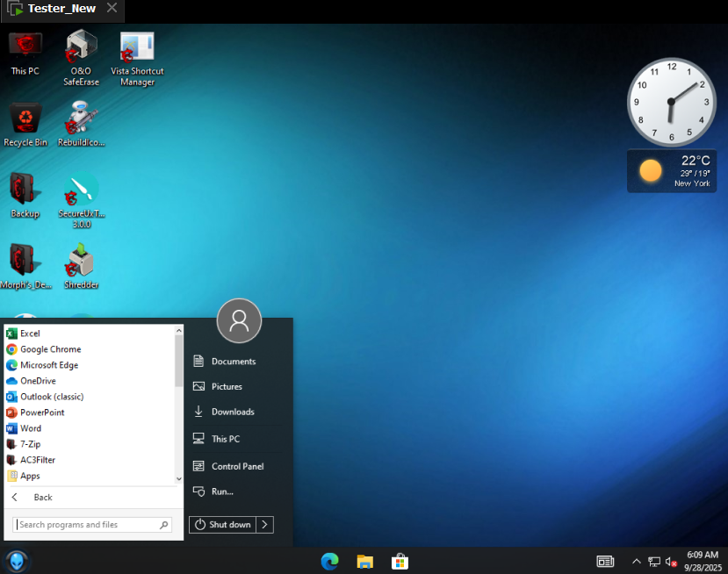
Task: Open File Explorer from the taskbar
Action: (365, 561)
